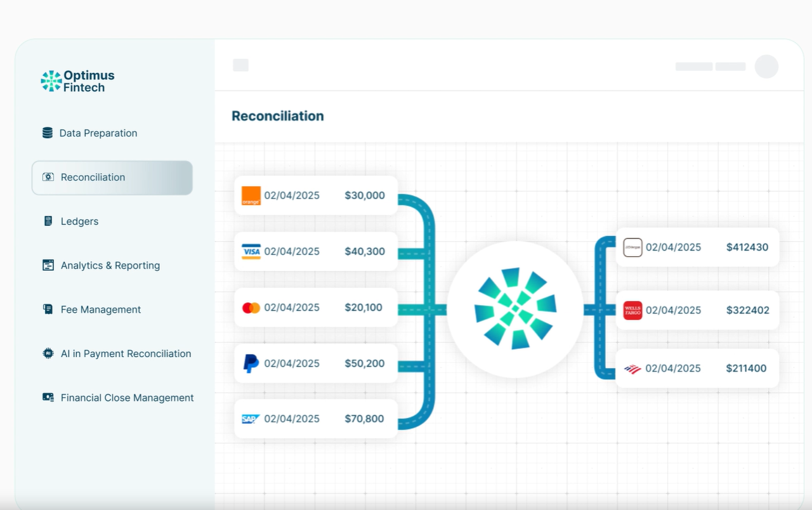Open Financial Close Management page
This screenshot has width=812, height=510.
tap(127, 398)
